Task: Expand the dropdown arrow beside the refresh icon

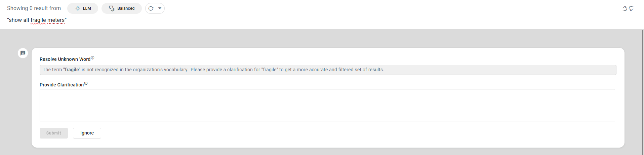Action: pyautogui.click(x=160, y=8)
